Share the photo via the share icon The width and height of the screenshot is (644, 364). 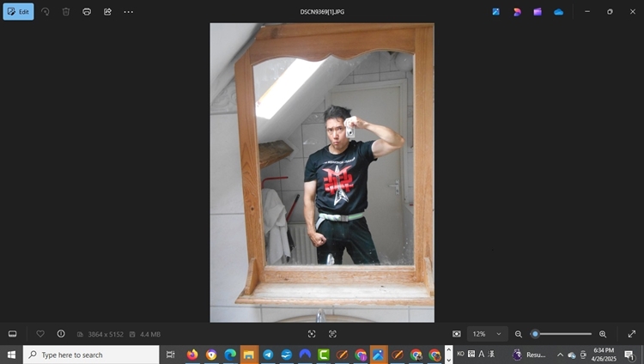[x=107, y=12]
